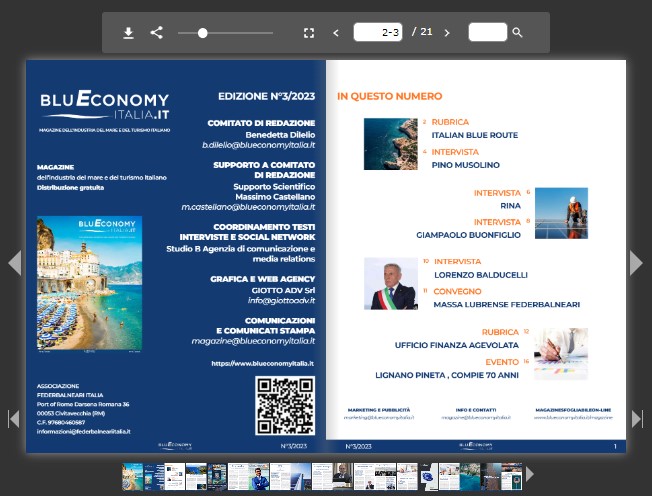The height and width of the screenshot is (496, 652).
Task: Open the cover page thumbnail in the strip
Action: tap(132, 476)
